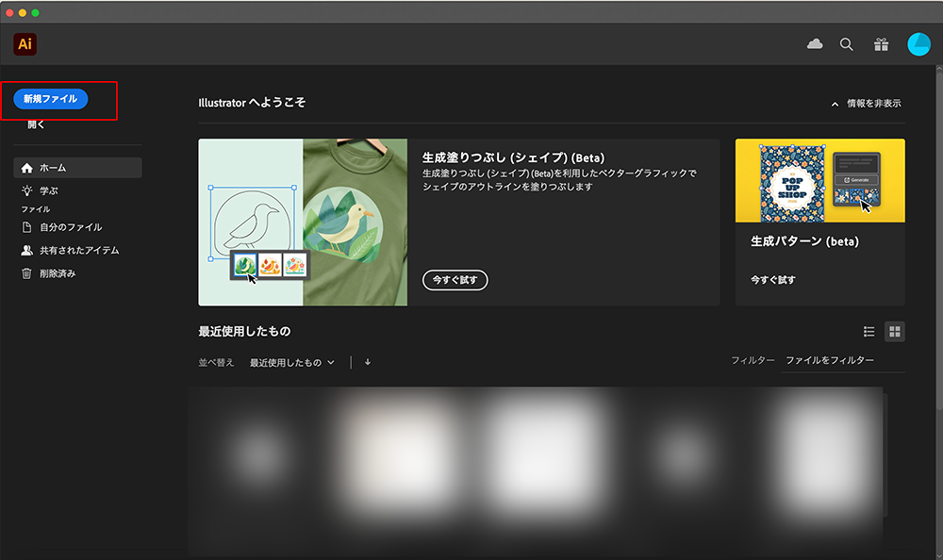Open the blue account profile avatar
The width and height of the screenshot is (943, 560).
918,44
